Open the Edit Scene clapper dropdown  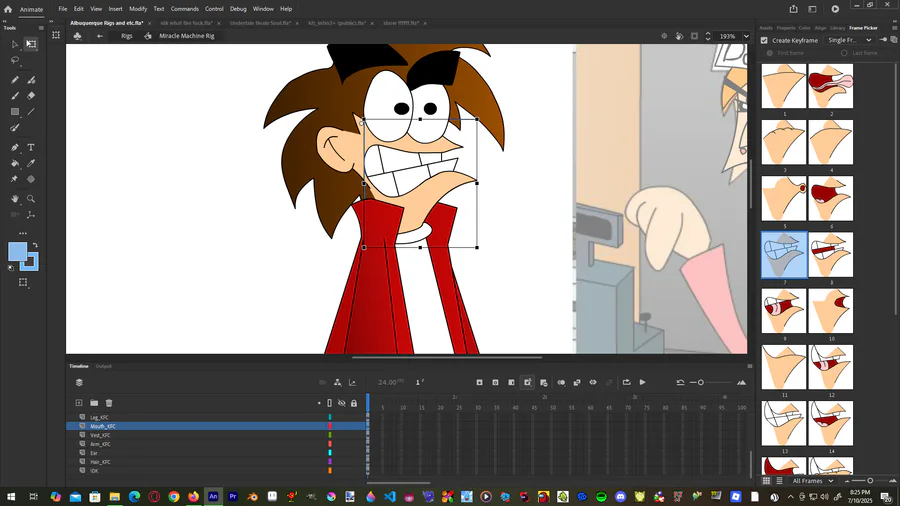[x=77, y=36]
